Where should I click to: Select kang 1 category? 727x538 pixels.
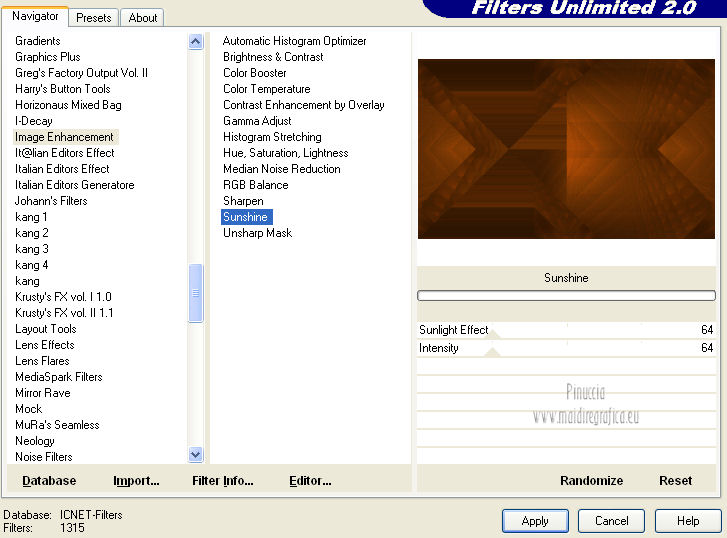pyautogui.click(x=31, y=217)
